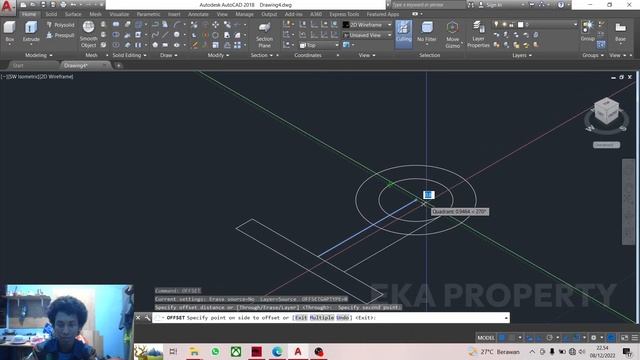Choose the Exit option in command line
The height and width of the screenshot is (360, 640).
pyautogui.click(x=301, y=318)
